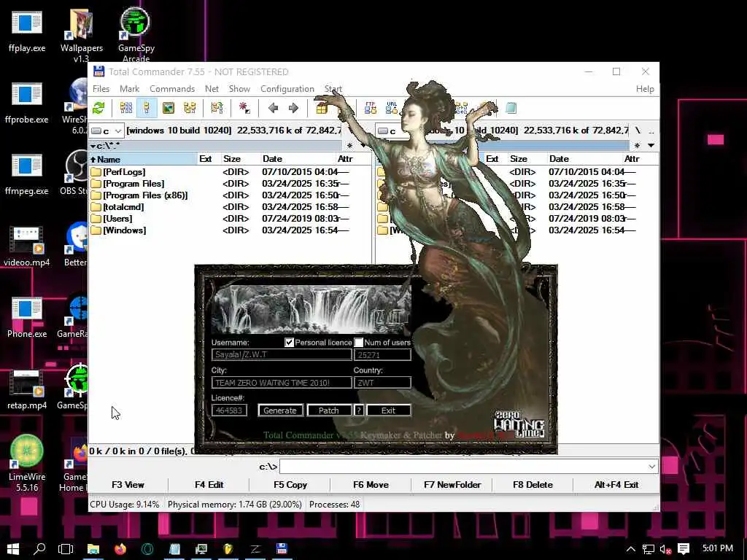This screenshot has width=747, height=560.
Task: Select the totalcmd folder in left panel
Action: coord(123,207)
